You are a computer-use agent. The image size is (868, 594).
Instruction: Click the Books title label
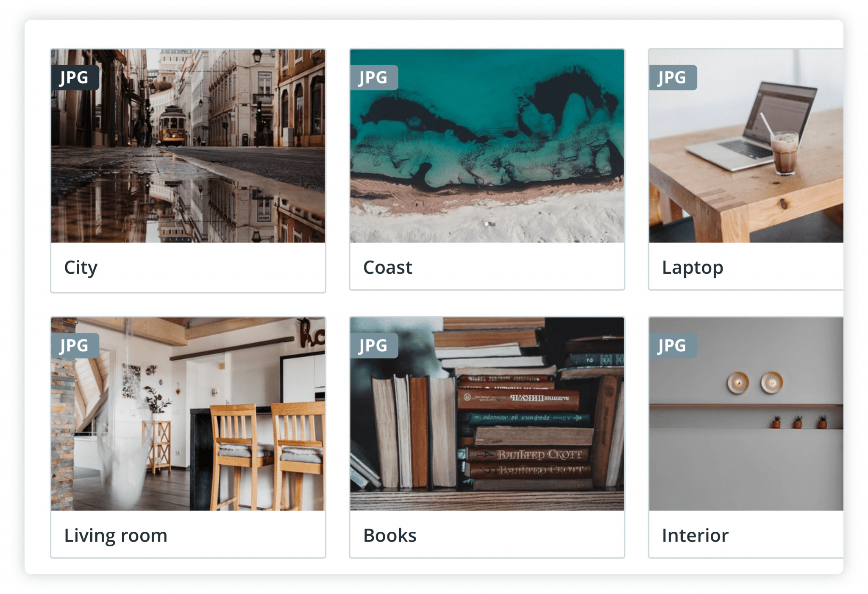(x=390, y=535)
